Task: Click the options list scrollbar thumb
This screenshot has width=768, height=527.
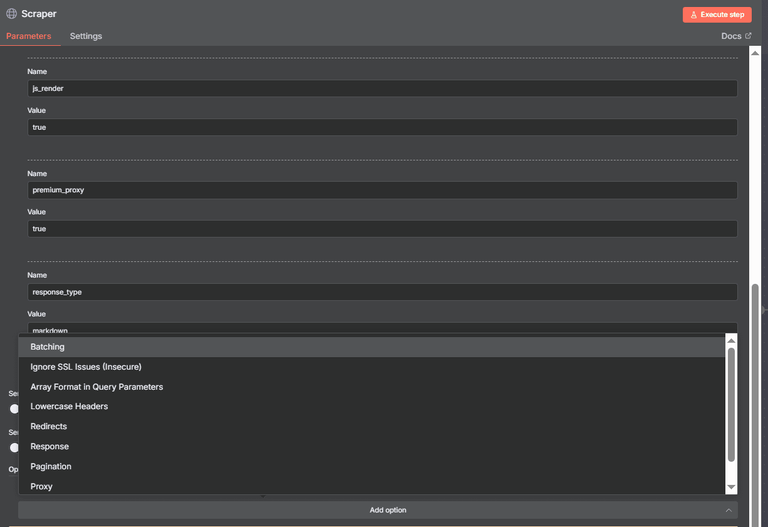Action: (731, 405)
